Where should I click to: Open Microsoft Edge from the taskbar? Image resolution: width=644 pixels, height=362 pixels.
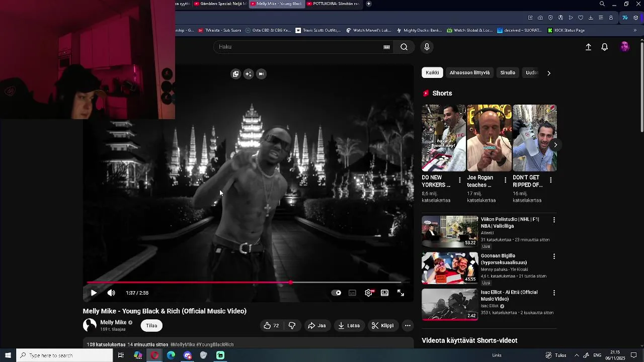pyautogui.click(x=171, y=355)
